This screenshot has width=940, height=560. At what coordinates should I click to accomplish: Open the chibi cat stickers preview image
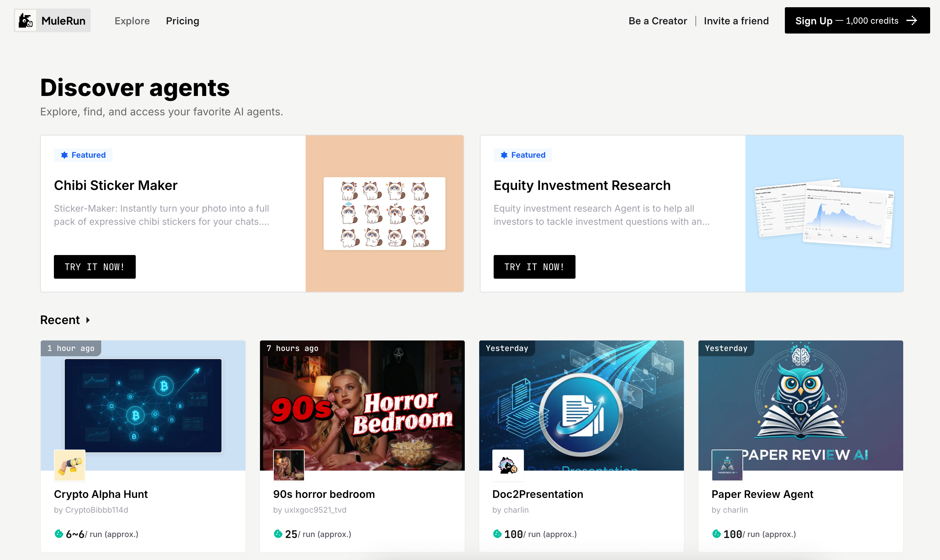coord(384,214)
